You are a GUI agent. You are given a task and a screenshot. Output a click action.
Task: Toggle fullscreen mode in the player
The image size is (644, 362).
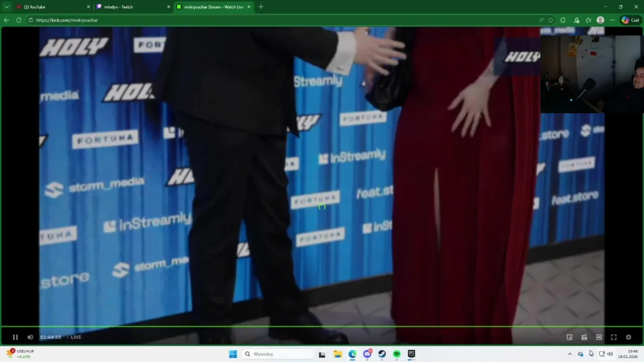click(x=614, y=337)
